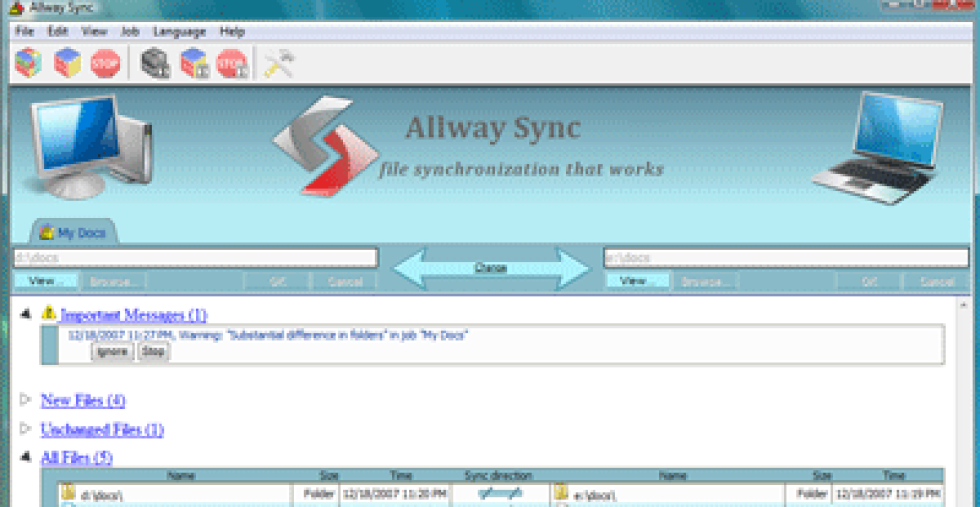Click the e:\docs path input field
This screenshot has width=980, height=507.
click(x=786, y=258)
